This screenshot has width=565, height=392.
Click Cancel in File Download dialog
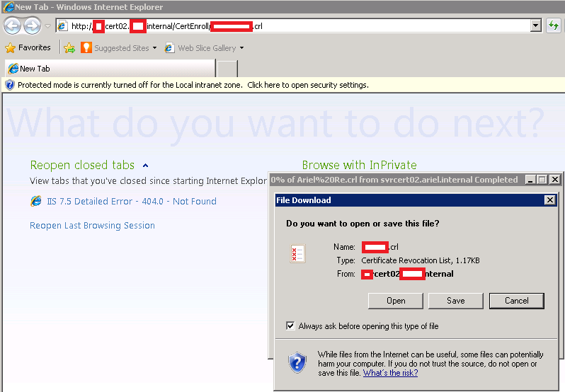coord(516,301)
